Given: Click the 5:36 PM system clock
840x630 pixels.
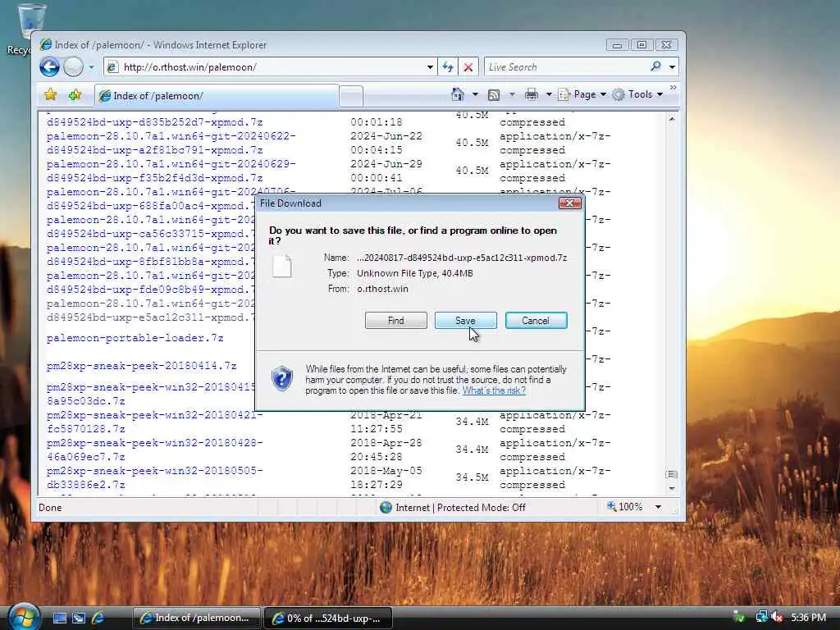Looking at the screenshot, I should (x=808, y=618).
